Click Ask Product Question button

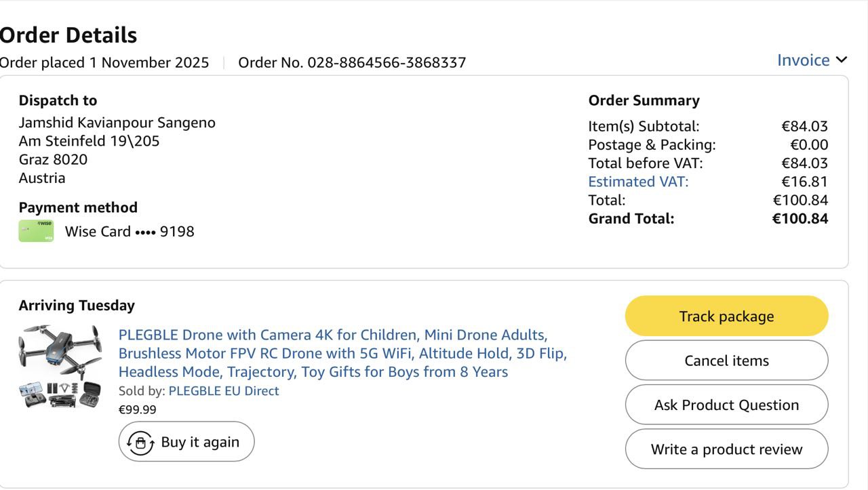(726, 405)
